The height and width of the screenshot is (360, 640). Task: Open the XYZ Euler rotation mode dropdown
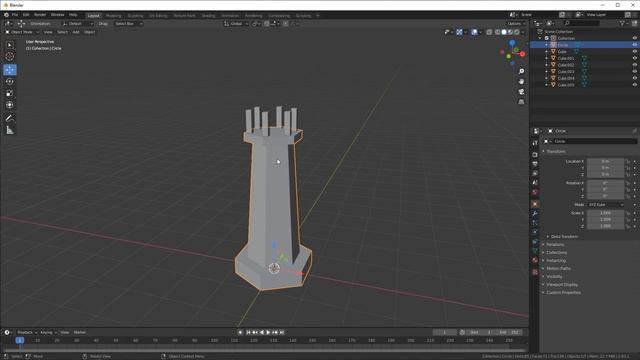(x=606, y=204)
